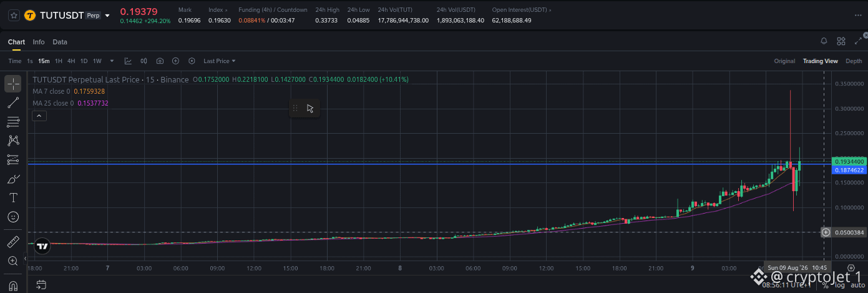Open the Data tab

(x=60, y=42)
